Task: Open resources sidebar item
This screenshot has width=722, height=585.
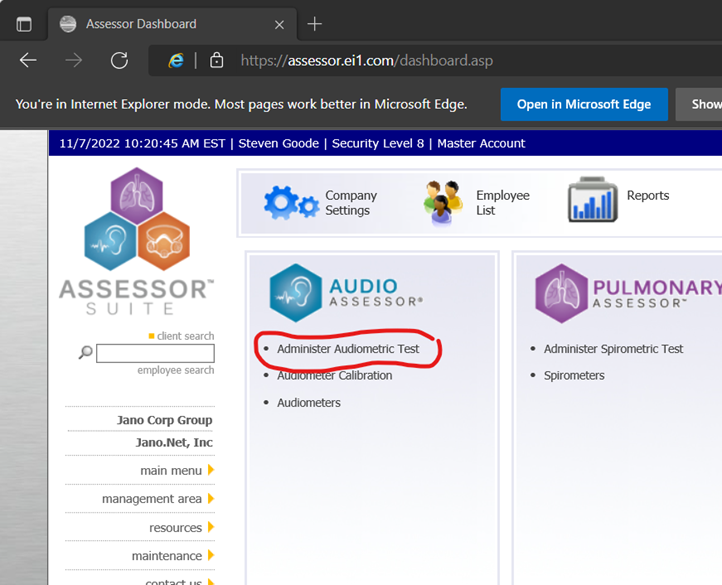Action: coord(175,527)
